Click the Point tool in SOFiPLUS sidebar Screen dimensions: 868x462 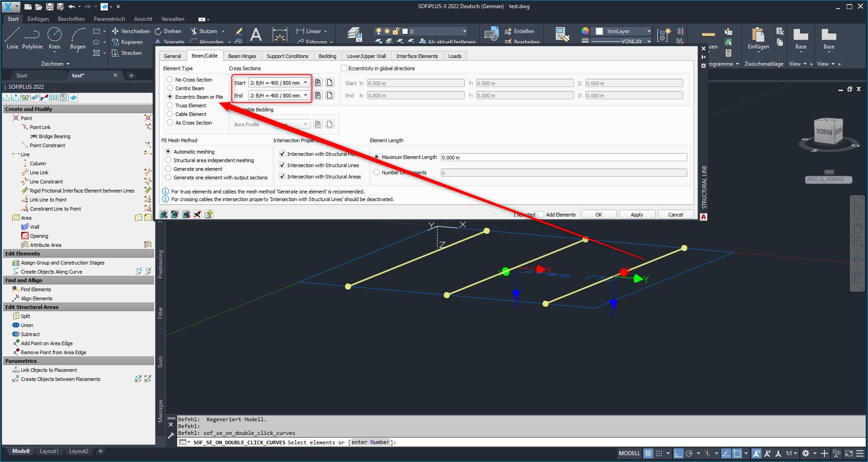[x=26, y=118]
